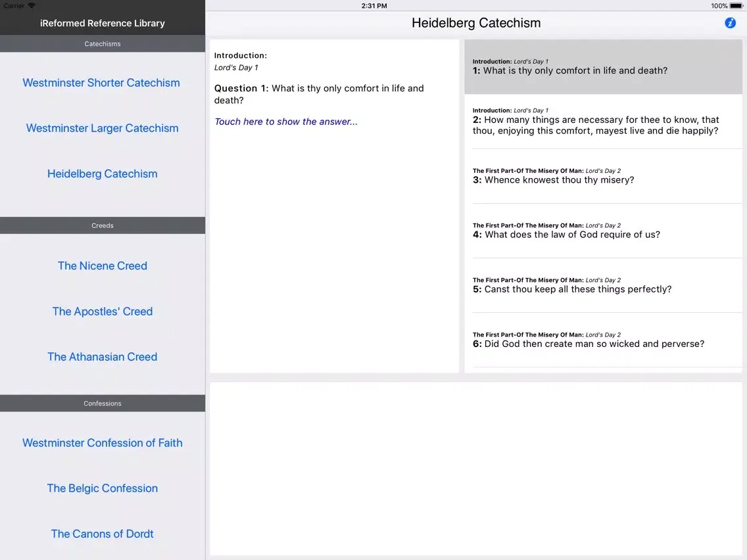Tap the Confessions section header
Image resolution: width=747 pixels, height=560 pixels.
tap(103, 404)
